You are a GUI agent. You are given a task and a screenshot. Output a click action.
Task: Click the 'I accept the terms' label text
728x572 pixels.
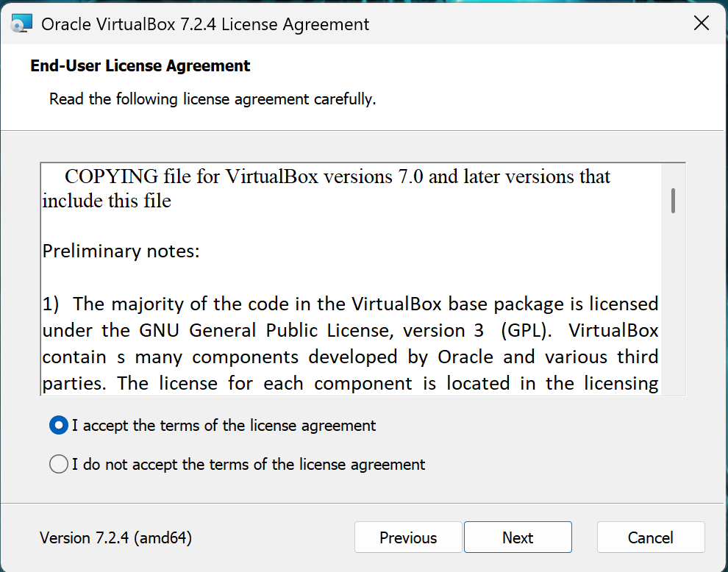click(x=224, y=426)
